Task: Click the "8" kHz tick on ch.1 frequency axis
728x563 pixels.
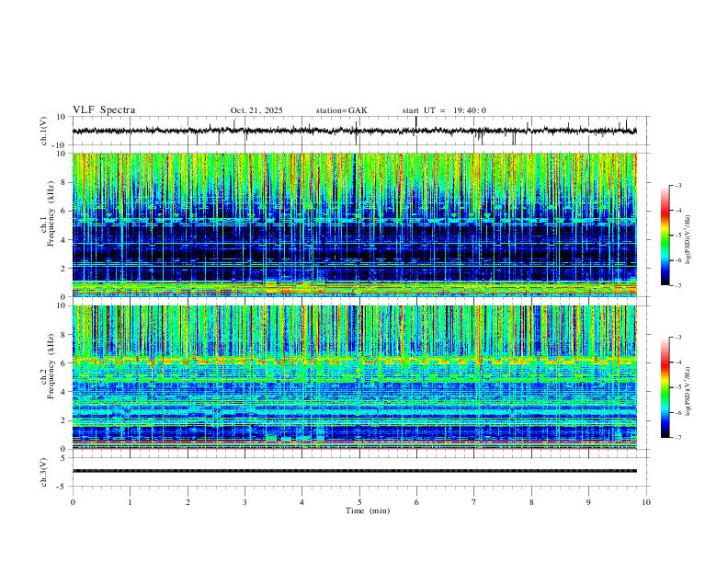Action: 64,182
